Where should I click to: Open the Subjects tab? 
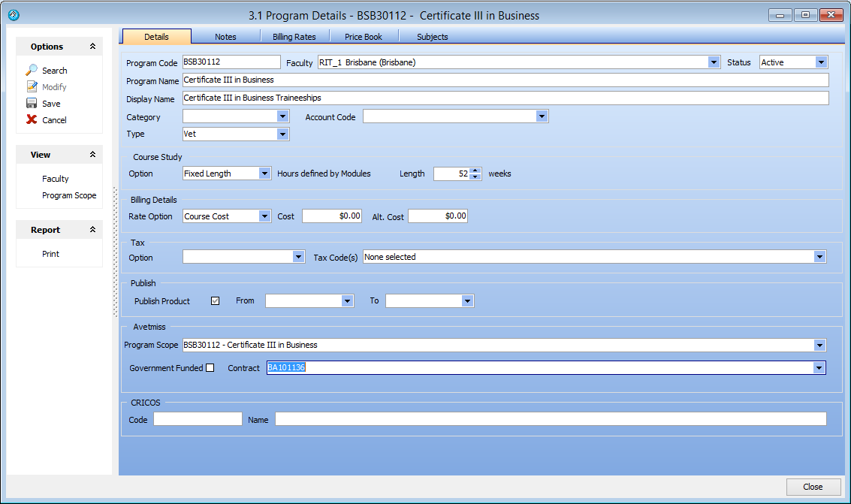click(432, 37)
